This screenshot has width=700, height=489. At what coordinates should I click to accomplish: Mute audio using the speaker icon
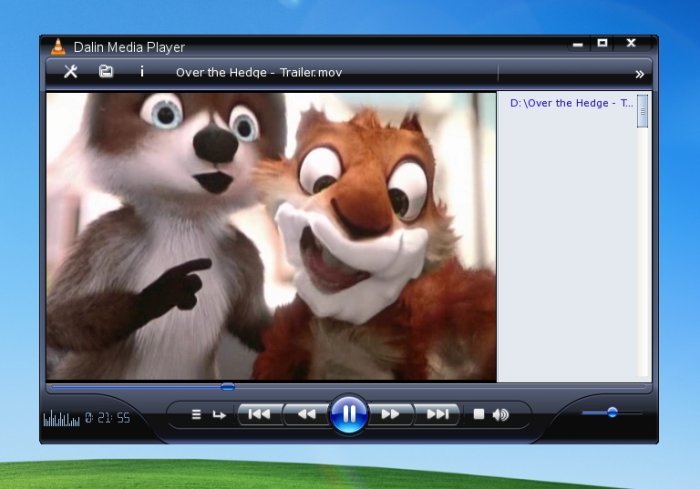(x=500, y=415)
